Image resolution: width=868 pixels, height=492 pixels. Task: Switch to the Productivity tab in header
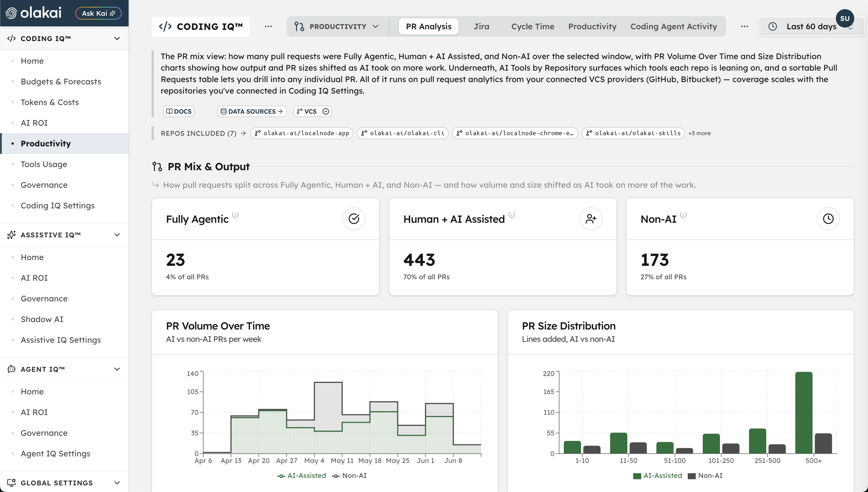point(592,26)
